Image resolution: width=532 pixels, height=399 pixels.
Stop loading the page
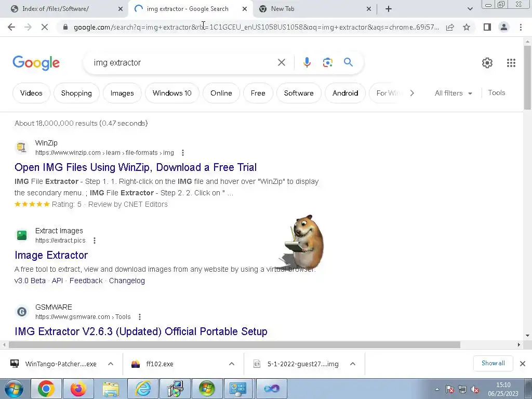click(x=45, y=27)
